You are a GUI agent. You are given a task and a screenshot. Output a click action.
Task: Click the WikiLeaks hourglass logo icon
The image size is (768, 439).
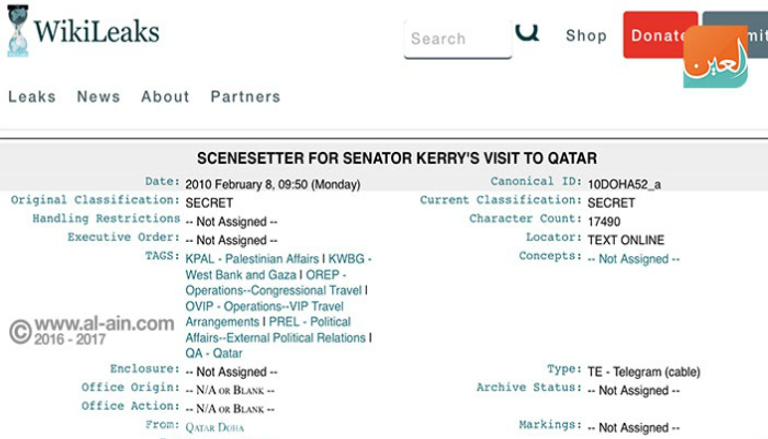point(17,29)
